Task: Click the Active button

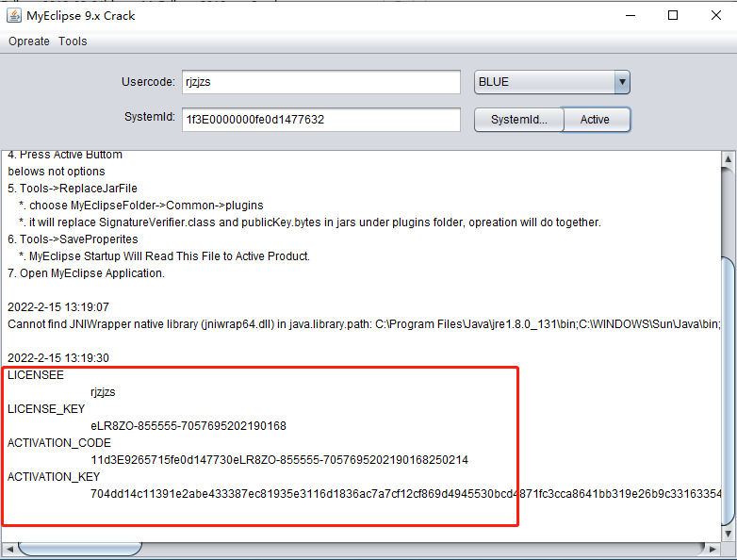Action: point(596,120)
